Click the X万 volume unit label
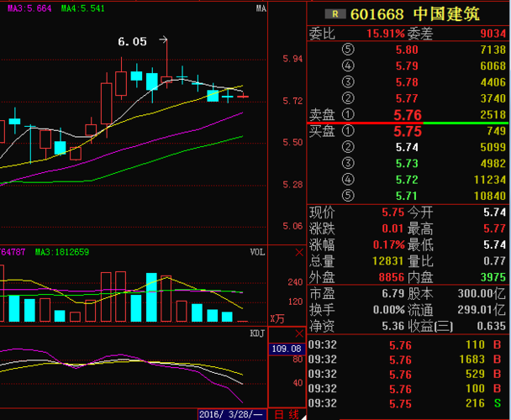The width and height of the screenshot is (511, 420). coord(277,318)
